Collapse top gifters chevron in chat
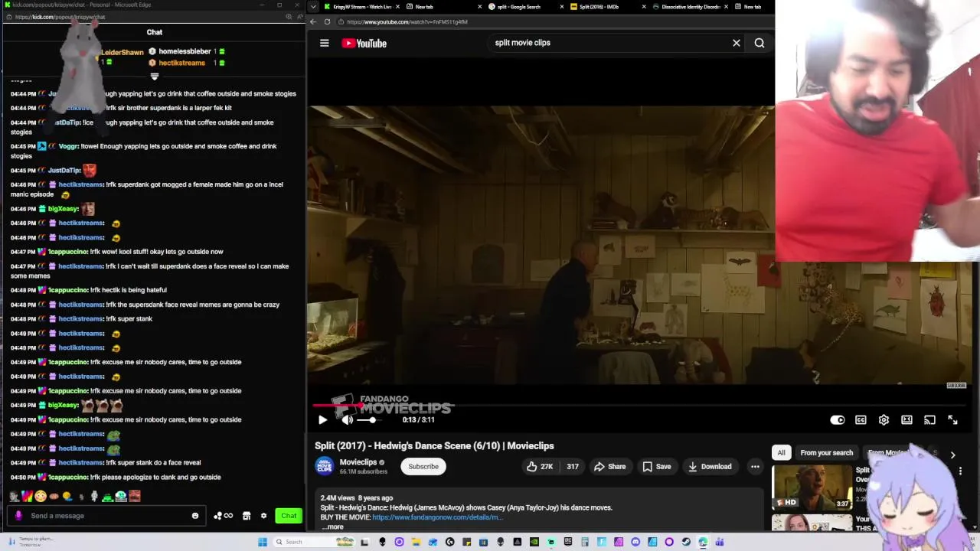Viewport: 980px width, 551px height. [155, 77]
